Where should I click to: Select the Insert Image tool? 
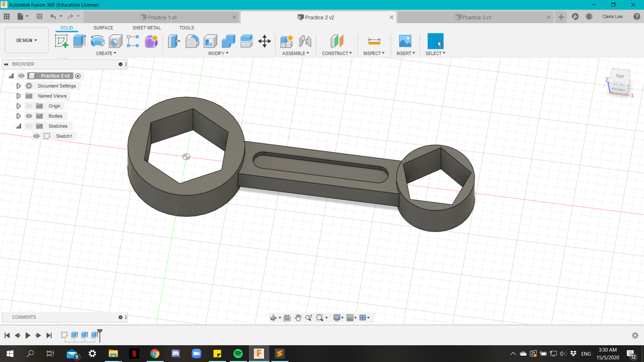[x=405, y=41]
